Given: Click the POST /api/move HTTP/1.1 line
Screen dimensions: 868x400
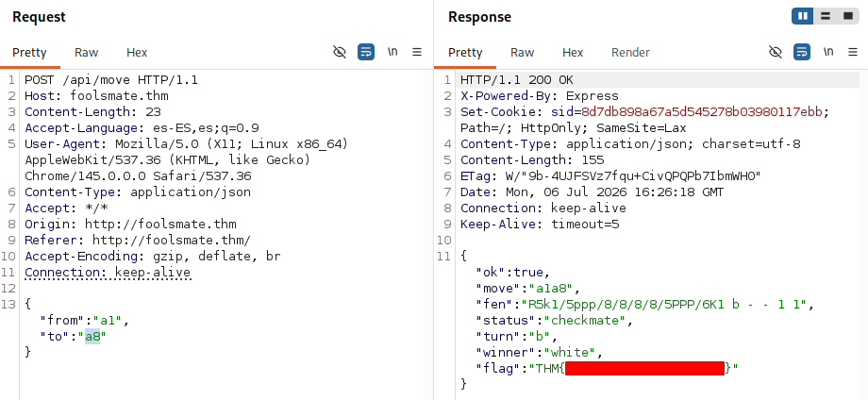Looking at the screenshot, I should coord(111,80).
